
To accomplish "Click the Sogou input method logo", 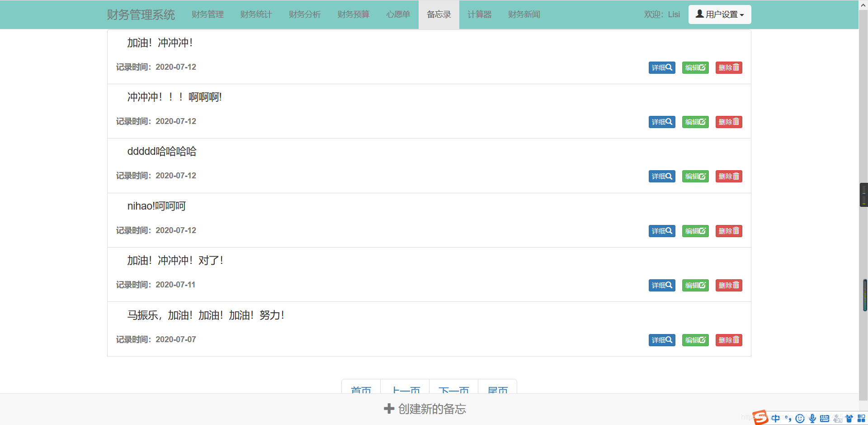I will [760, 417].
